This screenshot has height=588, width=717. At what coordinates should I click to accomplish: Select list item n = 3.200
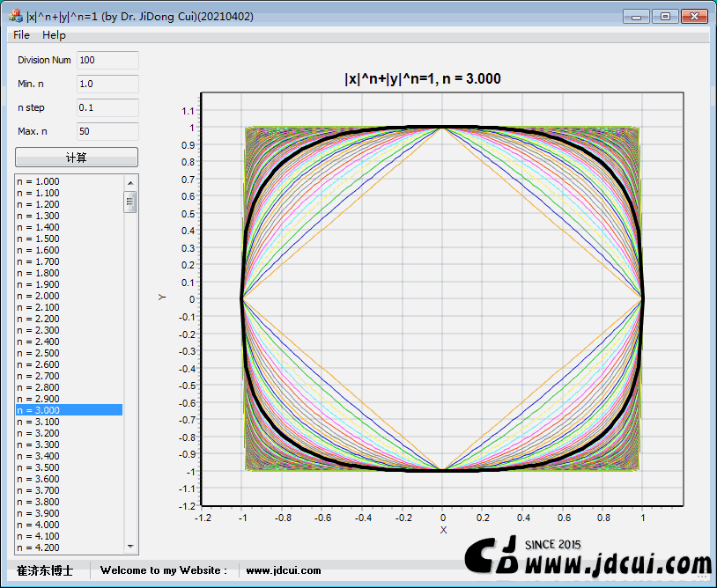point(69,433)
